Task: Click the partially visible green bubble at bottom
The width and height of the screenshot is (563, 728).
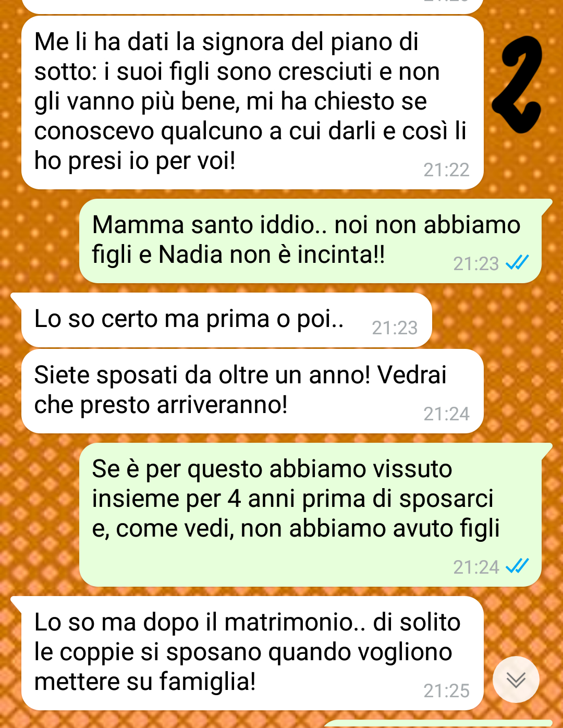Action: click(x=438, y=724)
